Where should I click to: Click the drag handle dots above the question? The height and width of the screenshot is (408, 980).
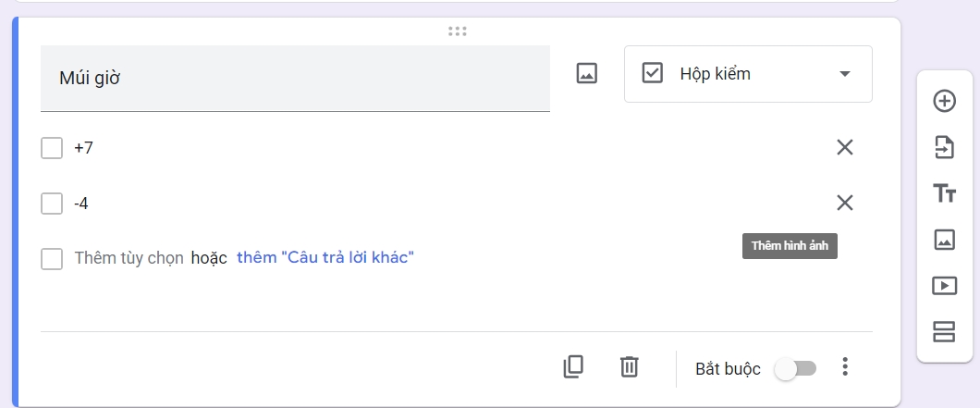[x=458, y=31]
